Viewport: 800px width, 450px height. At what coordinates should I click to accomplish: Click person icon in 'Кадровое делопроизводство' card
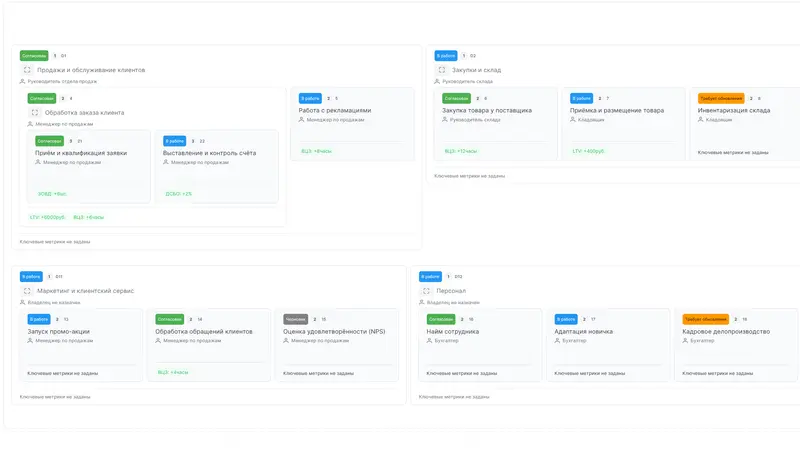[x=685, y=340]
